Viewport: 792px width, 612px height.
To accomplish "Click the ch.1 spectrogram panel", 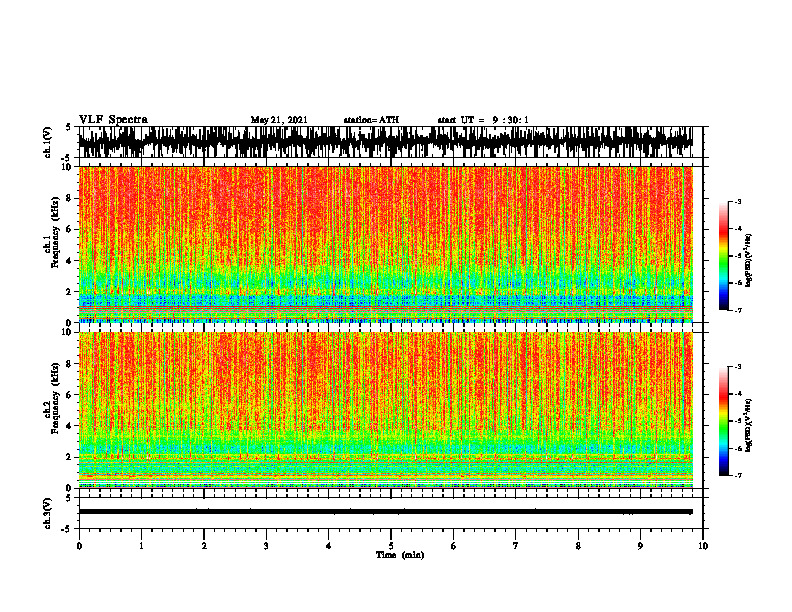I will 385,244.
